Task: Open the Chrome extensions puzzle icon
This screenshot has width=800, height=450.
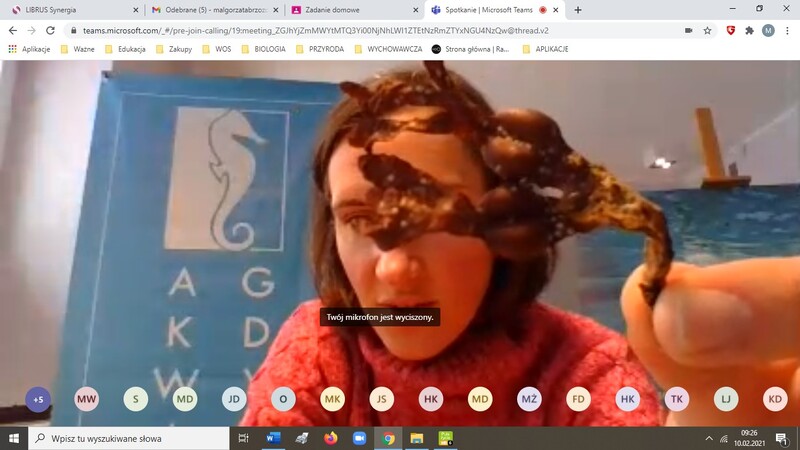Action: pos(750,31)
